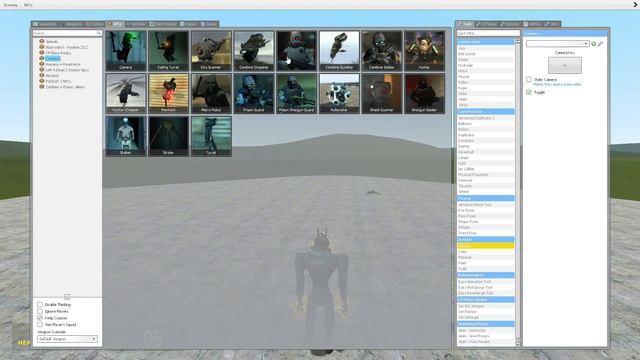Open the NPCs menu in top bar
The height and width of the screenshot is (360, 640).
28,5
